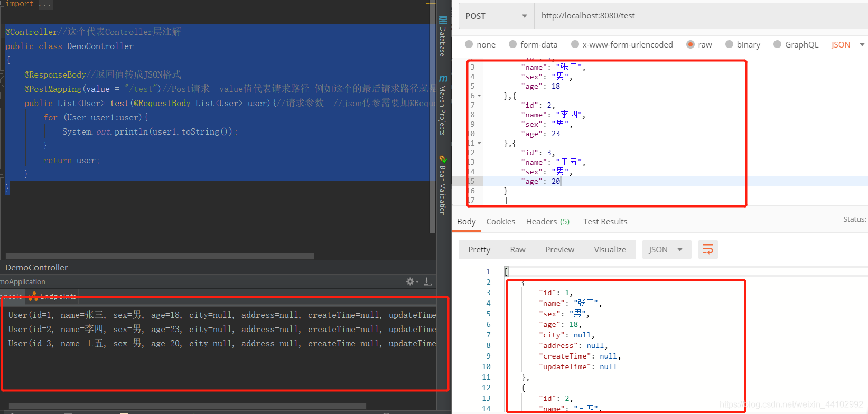Click "city": null in response
868x414 pixels.
click(x=566, y=335)
